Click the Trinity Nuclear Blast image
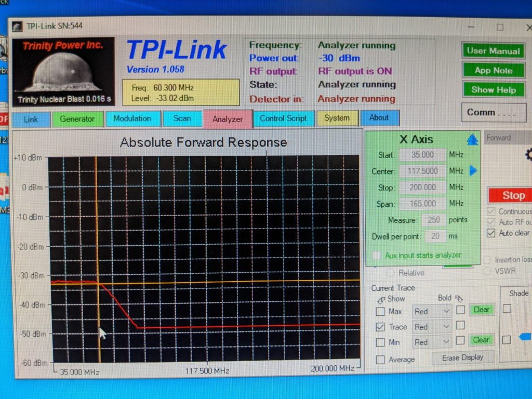532x399 pixels. pyautogui.click(x=63, y=72)
